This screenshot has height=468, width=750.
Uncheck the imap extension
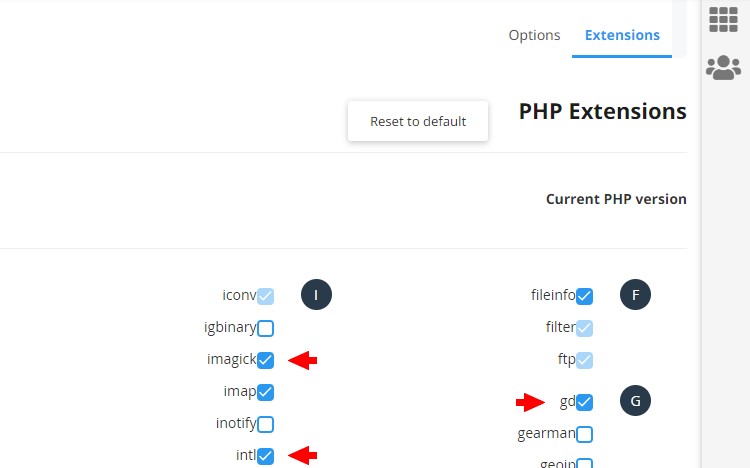coord(265,392)
